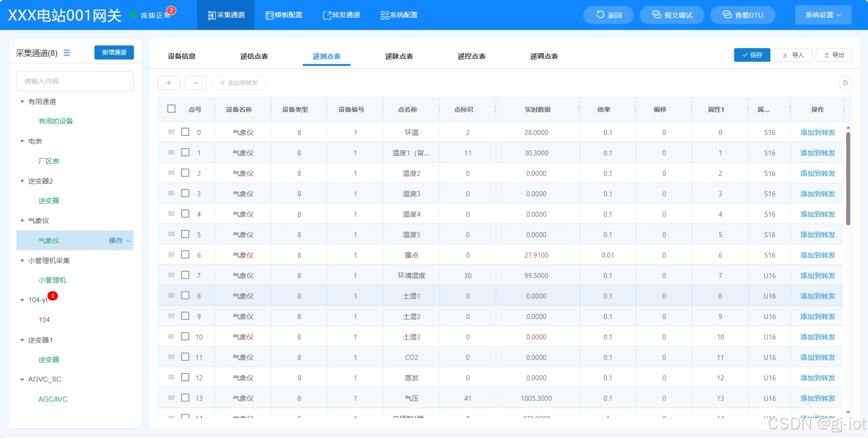Collapse the 电表 tree node
Image resolution: width=868 pixels, height=438 pixels.
point(22,141)
